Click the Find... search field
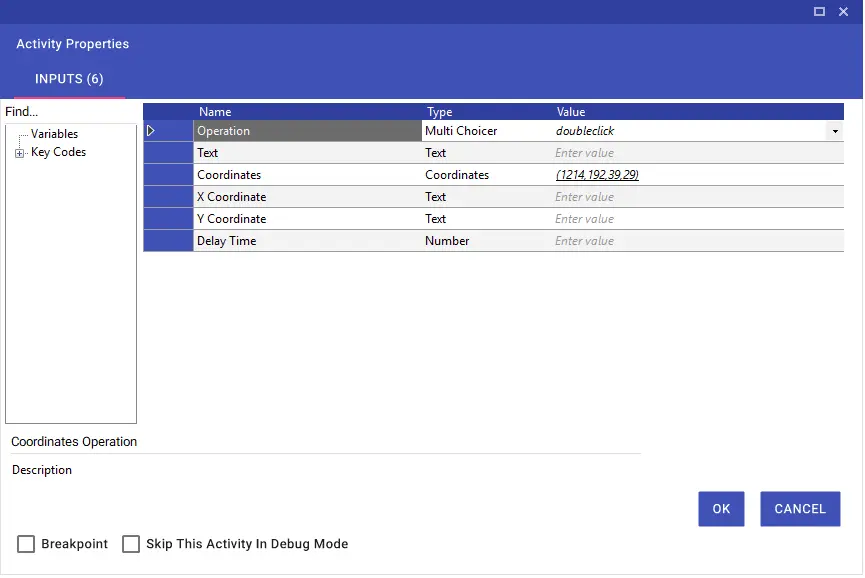 tap(71, 111)
